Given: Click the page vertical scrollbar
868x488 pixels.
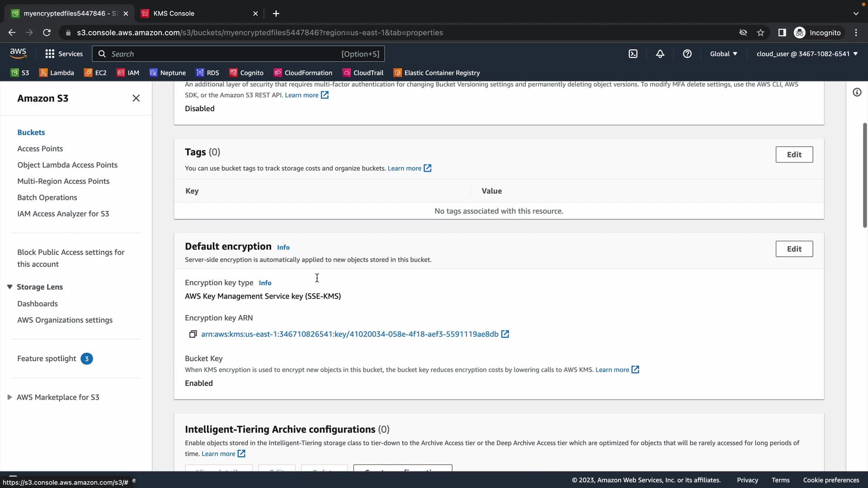Looking at the screenshot, I should [x=864, y=176].
